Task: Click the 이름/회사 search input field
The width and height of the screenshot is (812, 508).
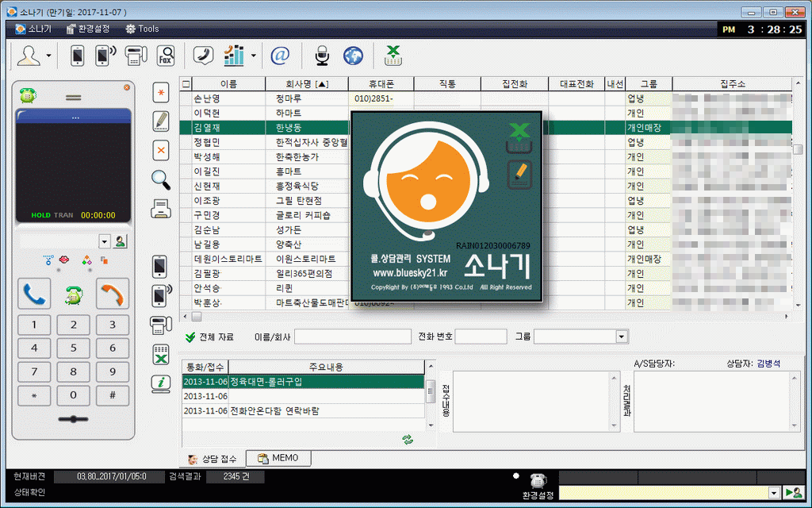Action: (x=353, y=337)
